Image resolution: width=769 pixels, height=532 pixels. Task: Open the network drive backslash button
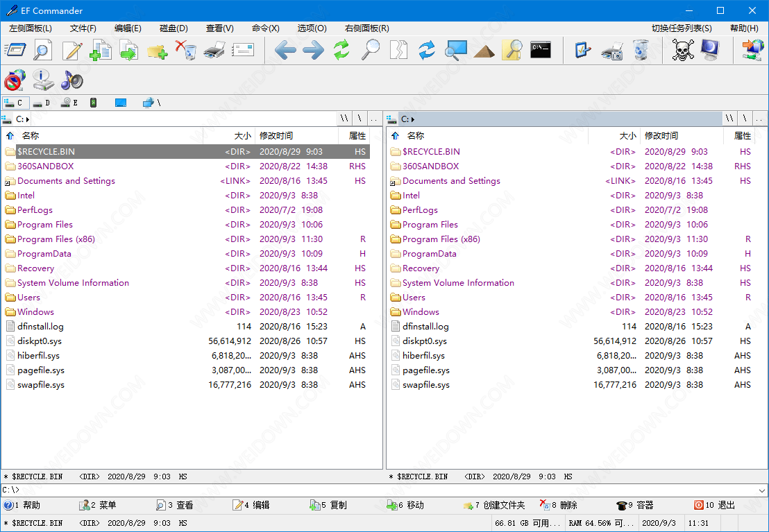coord(152,103)
